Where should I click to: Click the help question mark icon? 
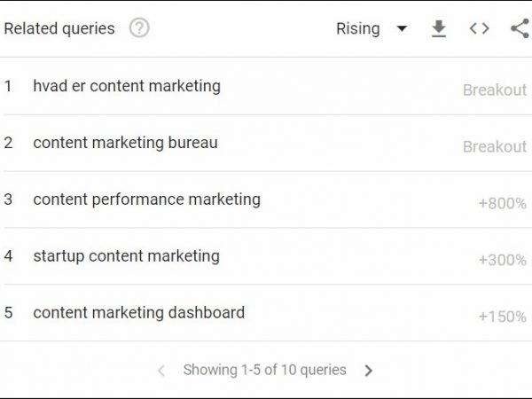pyautogui.click(x=139, y=28)
